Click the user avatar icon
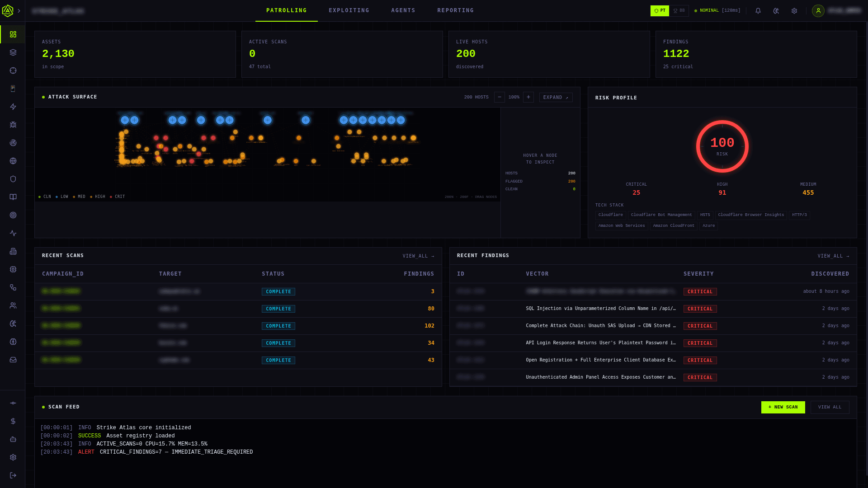 [x=818, y=11]
